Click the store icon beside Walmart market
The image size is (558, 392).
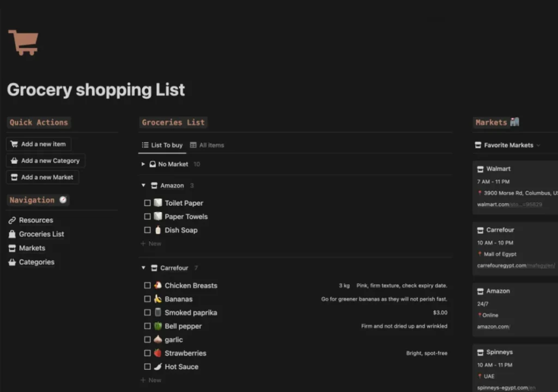pos(480,169)
